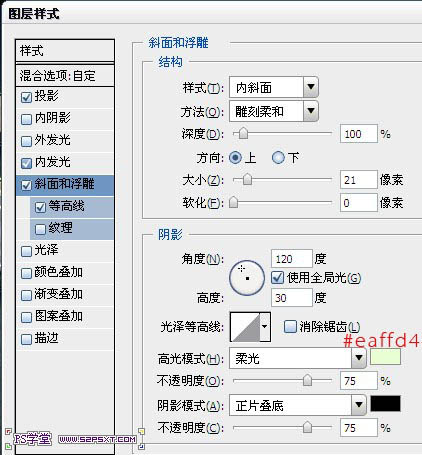The width and height of the screenshot is (422, 455).
Task: Click the highlight color swatch (light green)
Action: tap(385, 357)
